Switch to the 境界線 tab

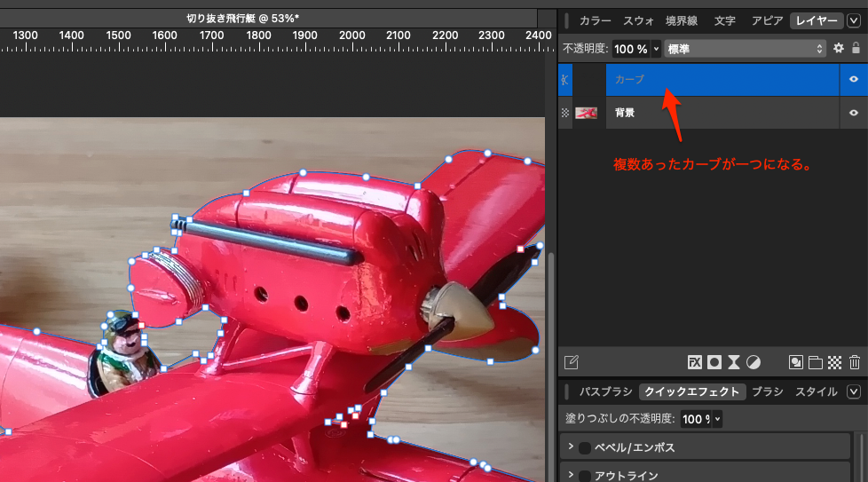(x=682, y=21)
